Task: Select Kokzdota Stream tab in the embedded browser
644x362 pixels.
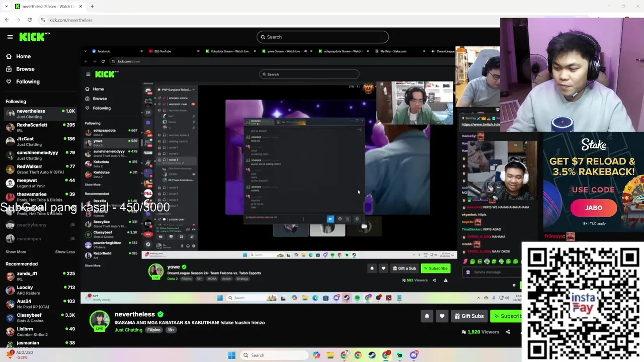Action: [x=230, y=51]
